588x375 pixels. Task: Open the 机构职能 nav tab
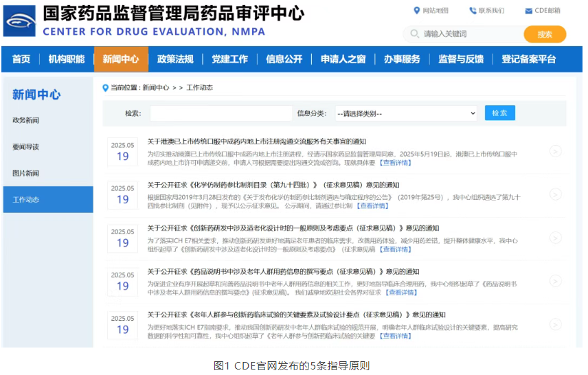tap(67, 59)
